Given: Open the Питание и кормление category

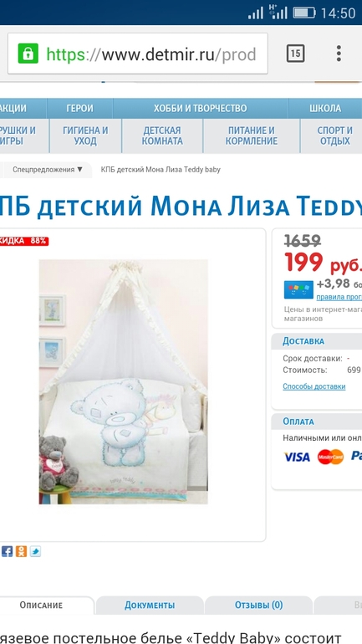Looking at the screenshot, I should [252, 136].
